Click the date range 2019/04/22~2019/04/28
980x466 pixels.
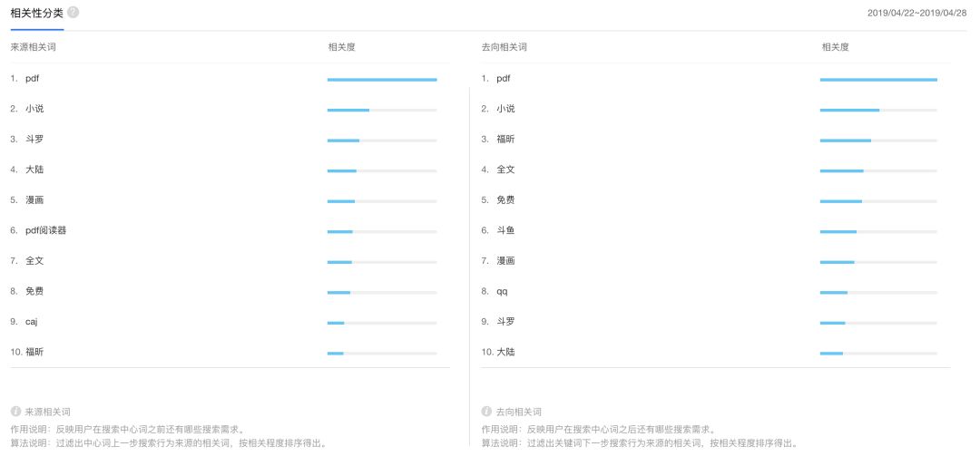click(x=917, y=13)
